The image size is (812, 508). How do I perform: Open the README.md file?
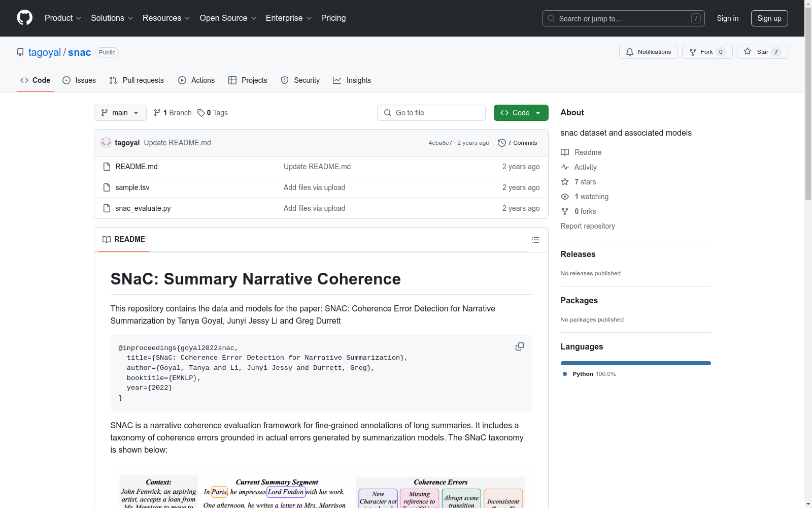click(137, 167)
